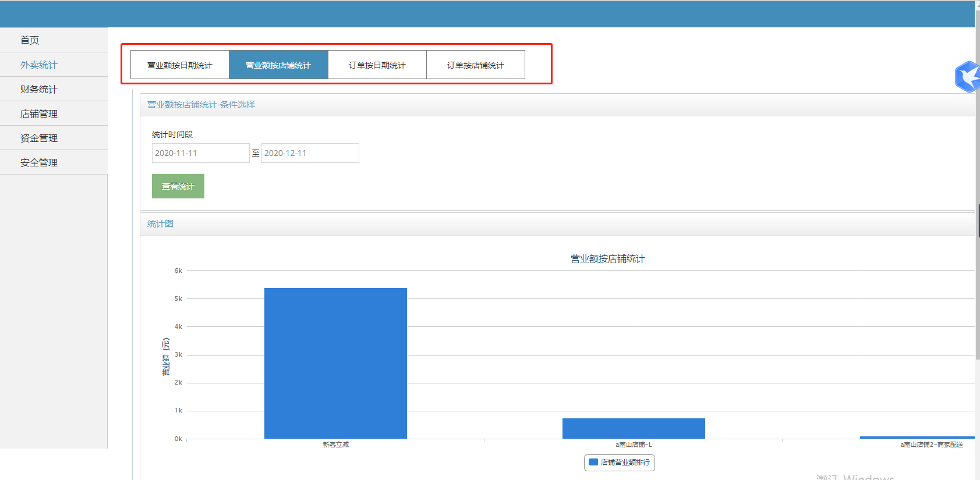Click the 统计图 panel header
Screen dimensions: 980x480
point(161,224)
